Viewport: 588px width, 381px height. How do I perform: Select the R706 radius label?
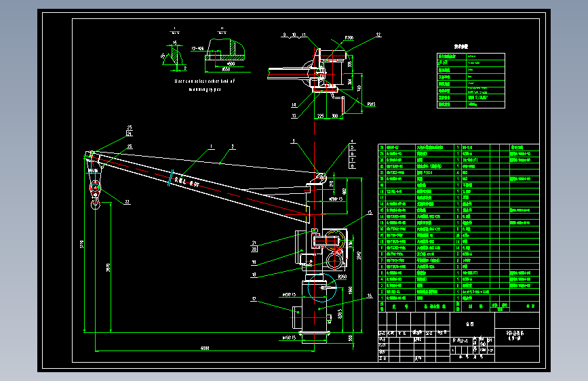click(x=349, y=38)
